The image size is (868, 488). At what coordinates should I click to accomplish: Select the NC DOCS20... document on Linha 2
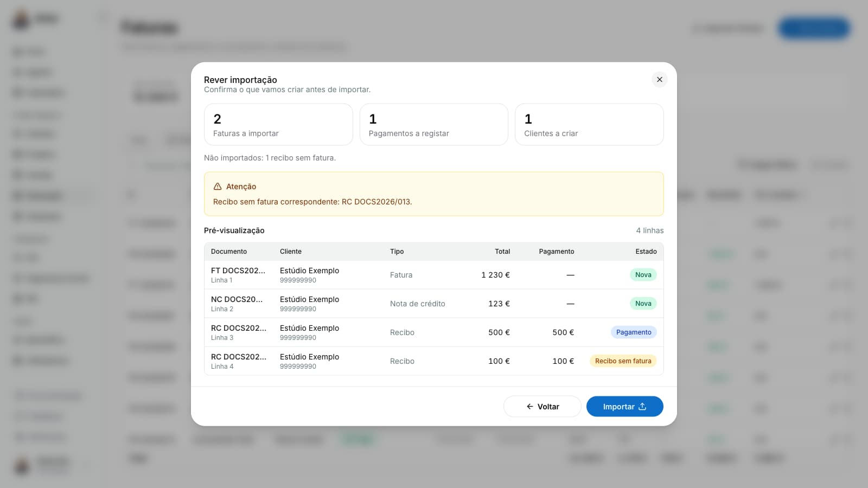(x=237, y=299)
